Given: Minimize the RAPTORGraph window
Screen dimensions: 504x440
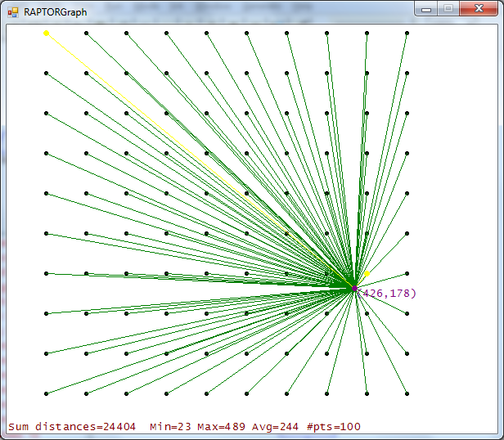Looking at the screenshot, I should (x=427, y=8).
